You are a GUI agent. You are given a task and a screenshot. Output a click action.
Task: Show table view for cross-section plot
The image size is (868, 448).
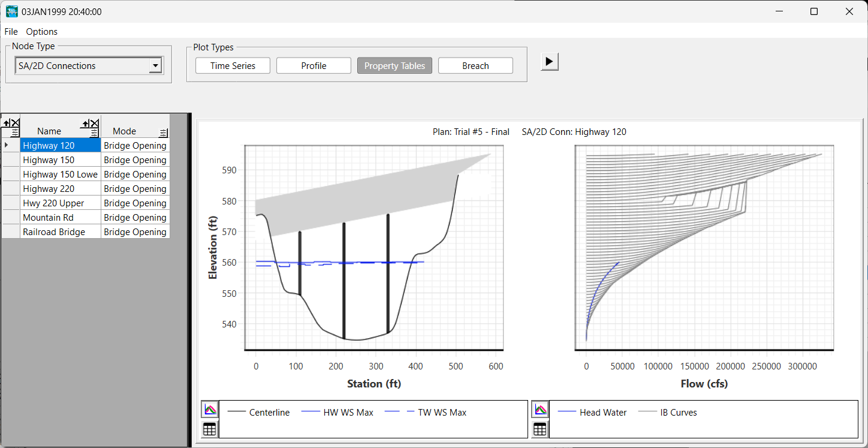[x=210, y=429]
